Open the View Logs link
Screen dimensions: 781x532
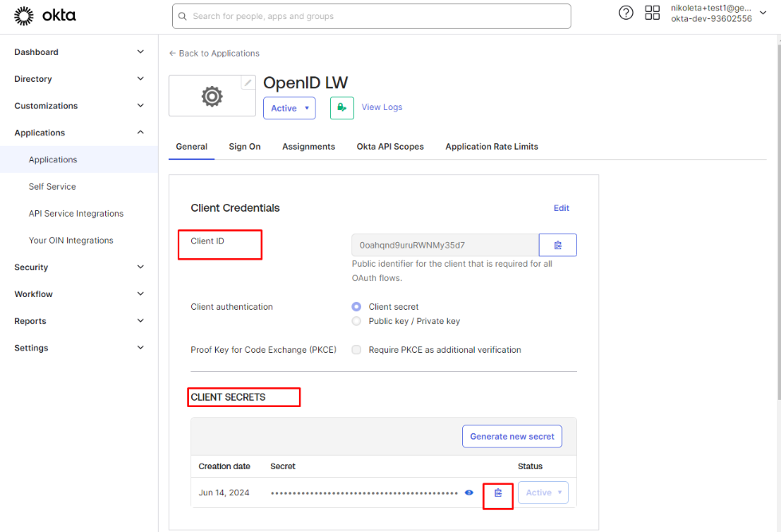382,107
